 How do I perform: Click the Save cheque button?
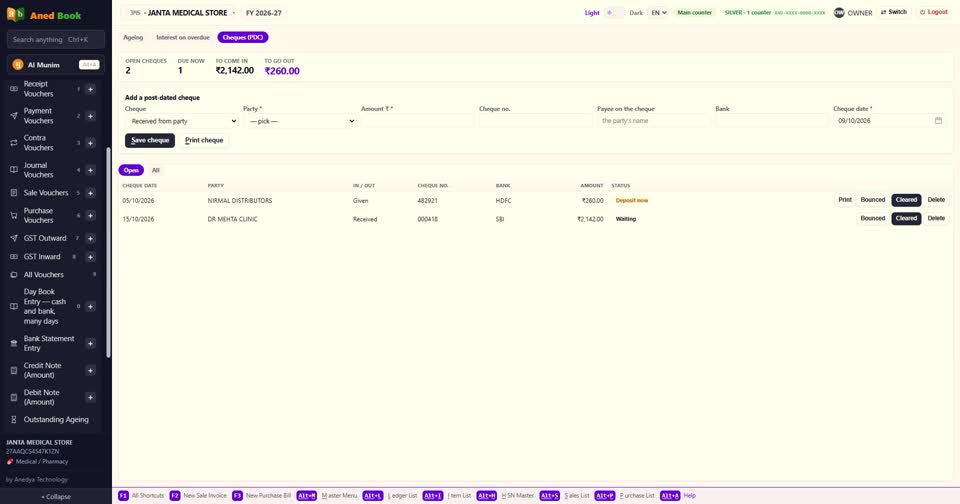pyautogui.click(x=150, y=140)
